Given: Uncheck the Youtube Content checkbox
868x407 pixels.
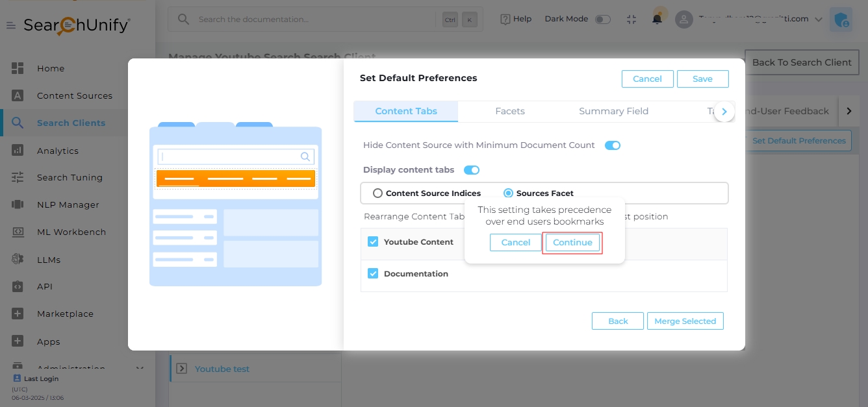Looking at the screenshot, I should [x=373, y=241].
